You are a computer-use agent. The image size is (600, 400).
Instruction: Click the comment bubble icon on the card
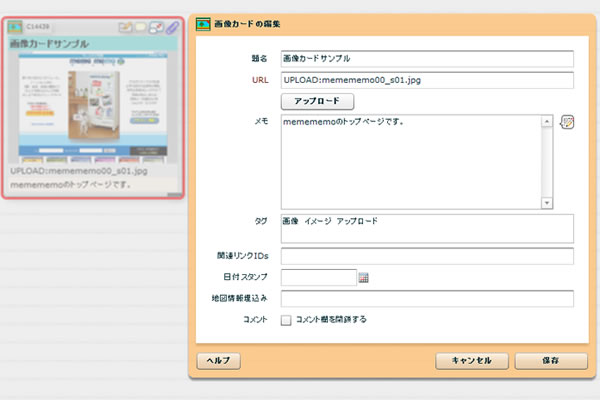point(141,28)
